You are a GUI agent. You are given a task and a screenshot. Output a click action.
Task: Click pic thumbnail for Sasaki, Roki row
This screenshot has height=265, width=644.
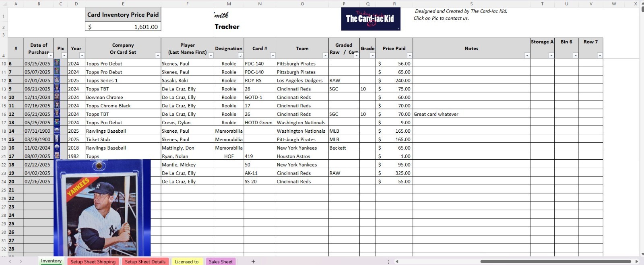click(57, 80)
